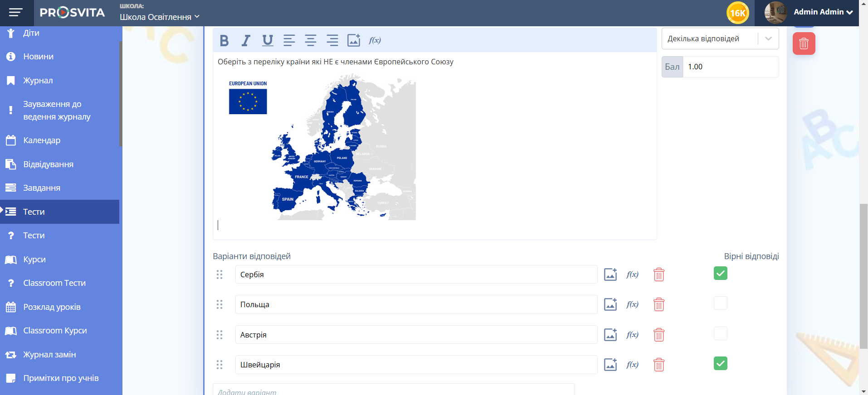
Task: Insert image into question text
Action: click(354, 40)
